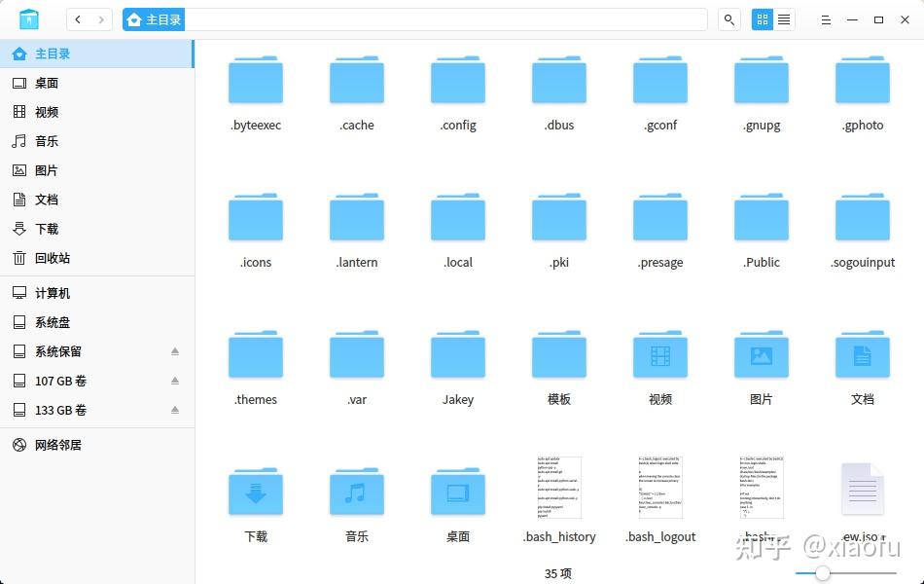Select the 主目录 breadcrumb in address bar
This screenshot has height=584, width=924.
point(154,18)
